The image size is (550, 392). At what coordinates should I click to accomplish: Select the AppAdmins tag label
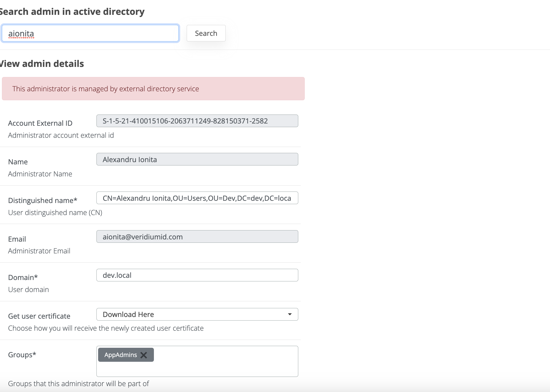tap(121, 355)
